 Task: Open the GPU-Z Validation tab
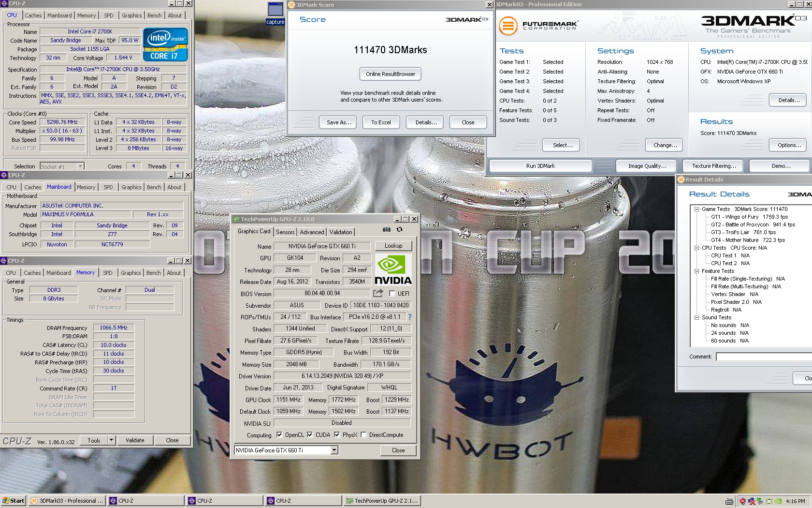tap(341, 232)
